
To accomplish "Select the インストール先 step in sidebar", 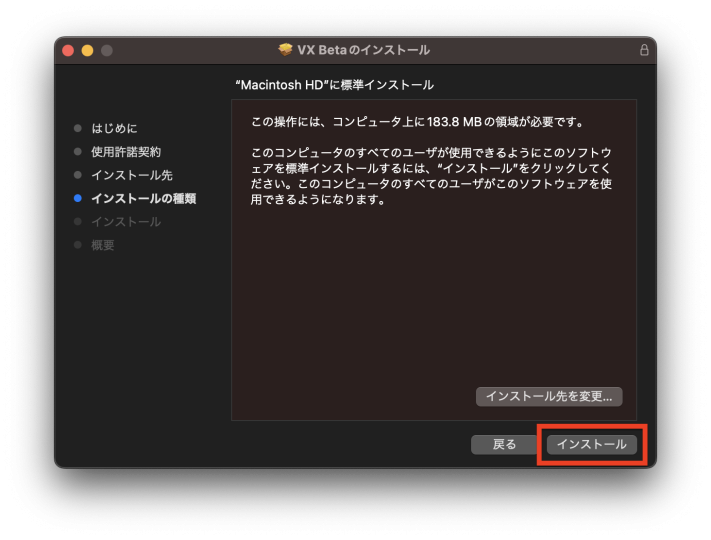I will click(132, 175).
